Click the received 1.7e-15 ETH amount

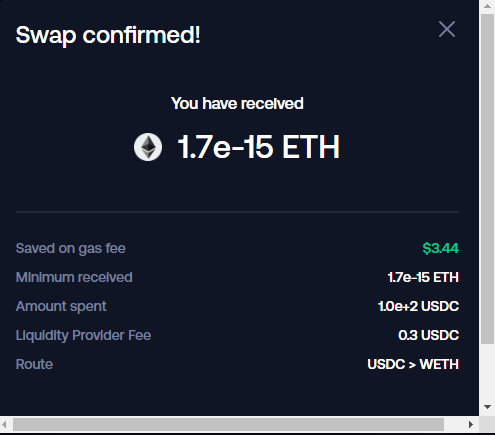pos(259,147)
